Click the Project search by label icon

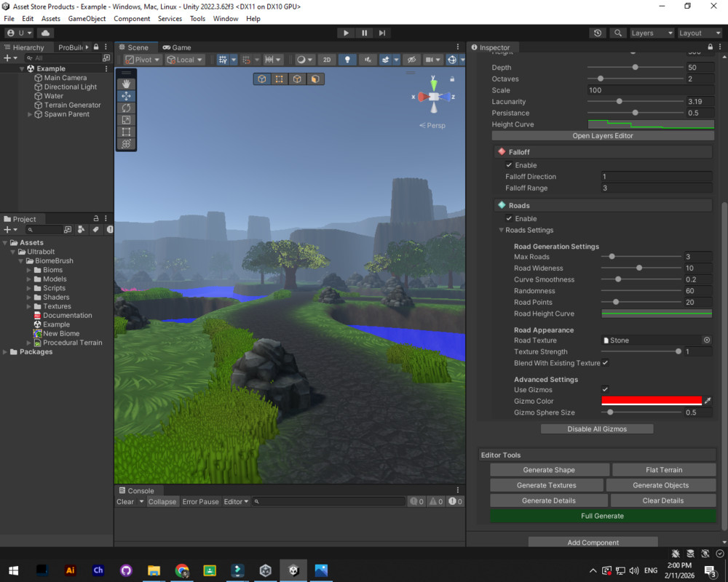coord(95,229)
